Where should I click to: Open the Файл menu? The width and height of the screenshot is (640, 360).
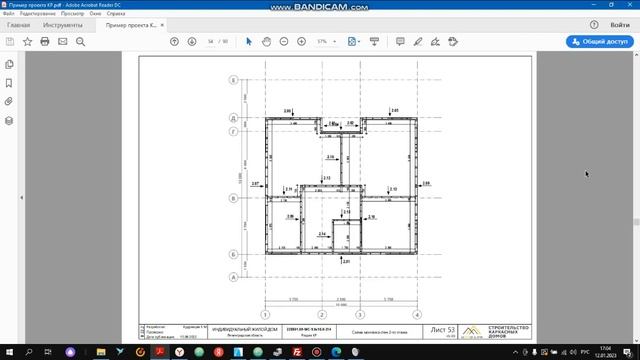(x=9, y=13)
